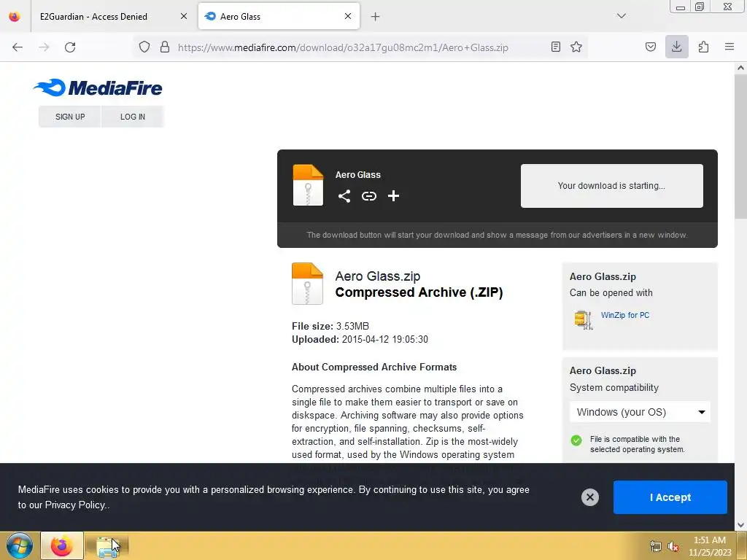Click the SIGN UP button

pos(70,117)
